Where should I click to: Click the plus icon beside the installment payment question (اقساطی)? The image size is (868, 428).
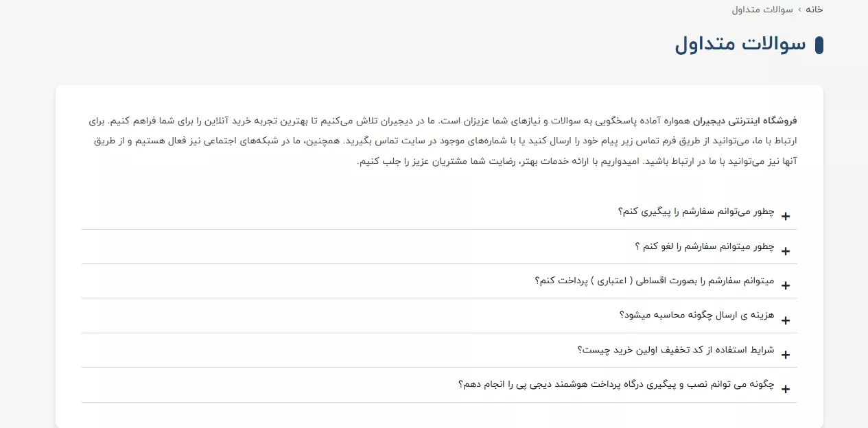(786, 285)
